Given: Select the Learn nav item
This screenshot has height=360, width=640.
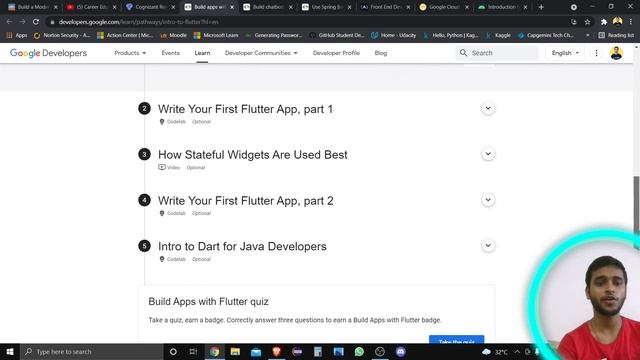Looking at the screenshot, I should (202, 53).
